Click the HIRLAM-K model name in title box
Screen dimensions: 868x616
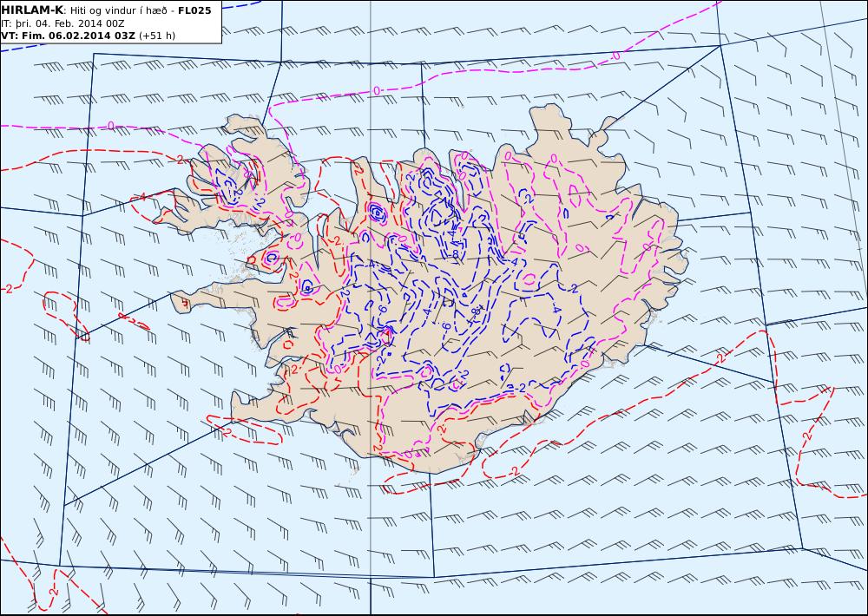click(x=32, y=10)
